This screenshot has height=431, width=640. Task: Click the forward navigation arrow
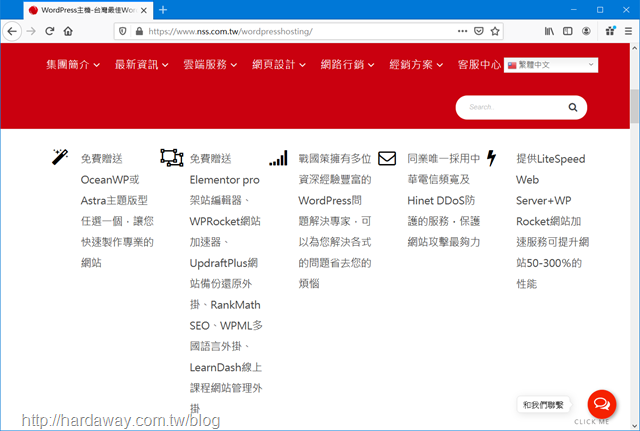pos(31,31)
